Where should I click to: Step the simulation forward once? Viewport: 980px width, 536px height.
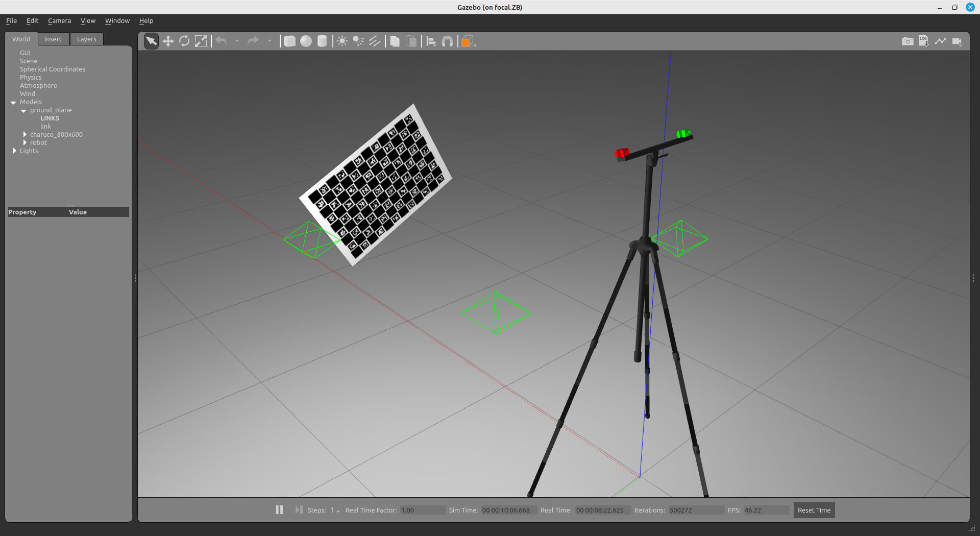[x=299, y=510]
